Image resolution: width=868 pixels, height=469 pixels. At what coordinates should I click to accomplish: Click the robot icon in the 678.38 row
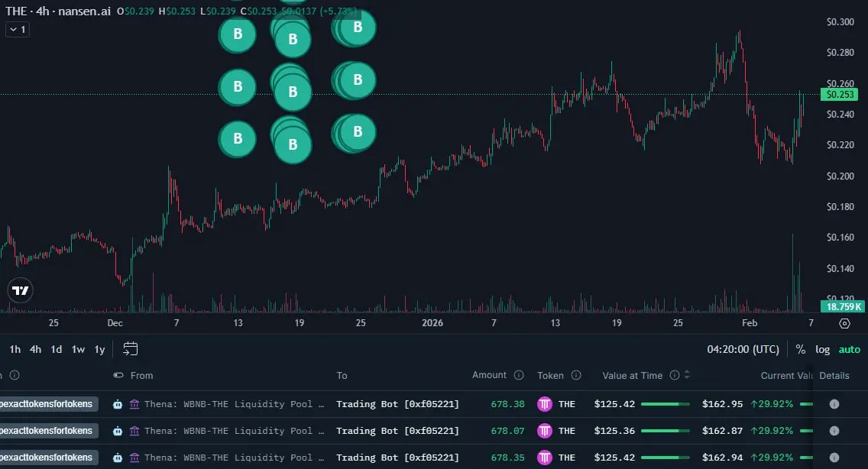[x=118, y=404]
